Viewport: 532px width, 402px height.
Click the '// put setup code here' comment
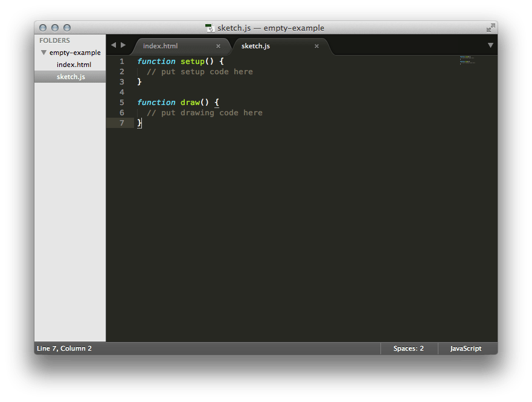pos(200,72)
